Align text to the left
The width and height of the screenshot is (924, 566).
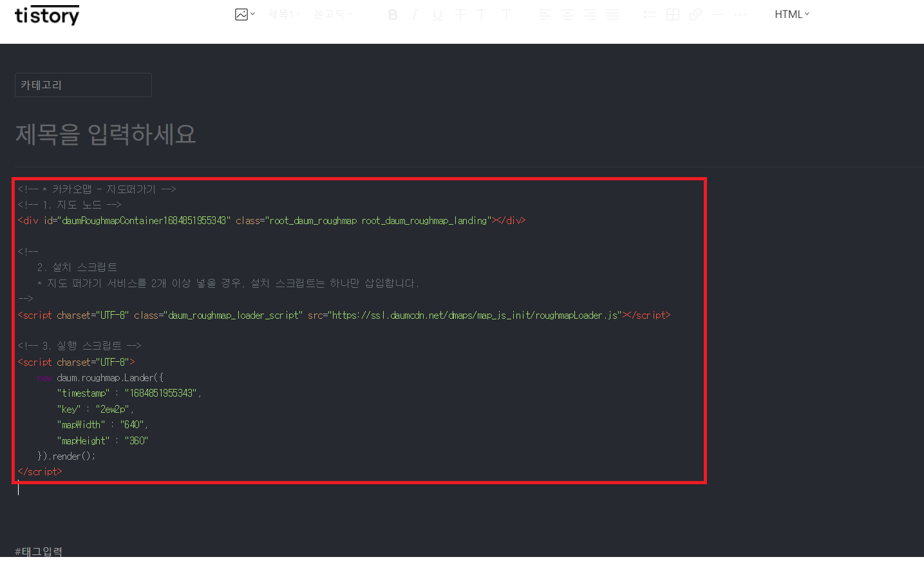[x=545, y=14]
